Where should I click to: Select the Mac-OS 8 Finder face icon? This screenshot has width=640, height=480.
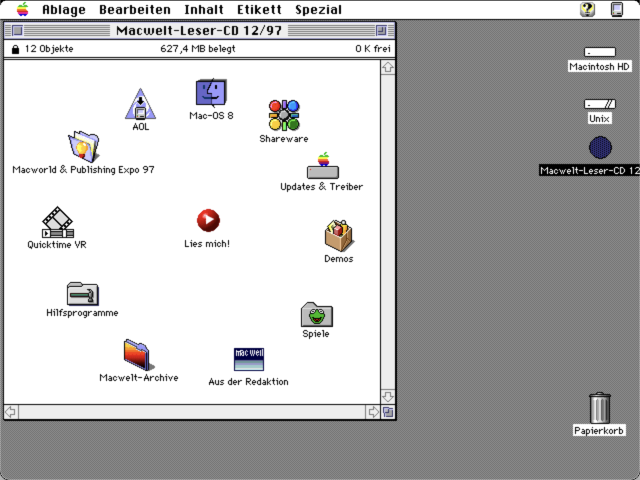[x=211, y=92]
